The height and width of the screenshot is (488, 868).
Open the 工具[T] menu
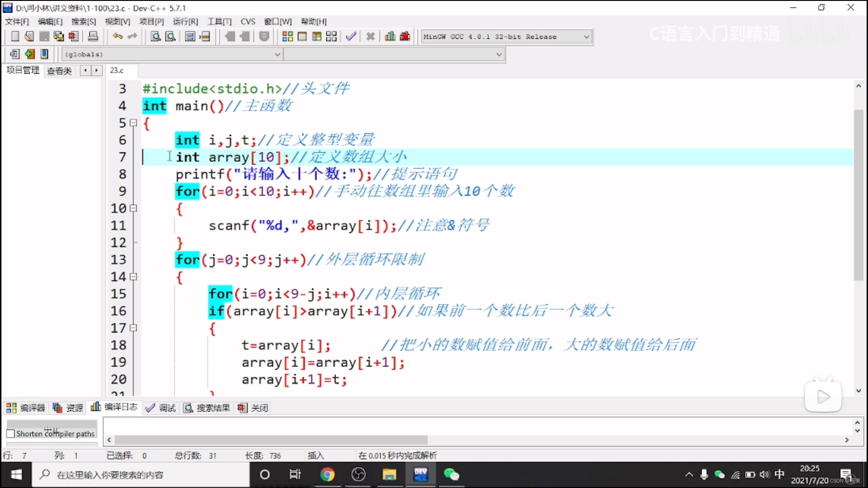click(219, 21)
